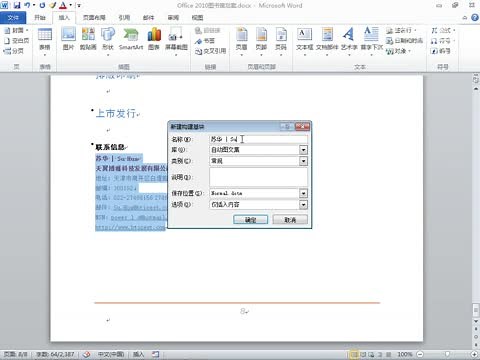
Task: Switch to the Home (开始) tab
Action: coord(40,18)
